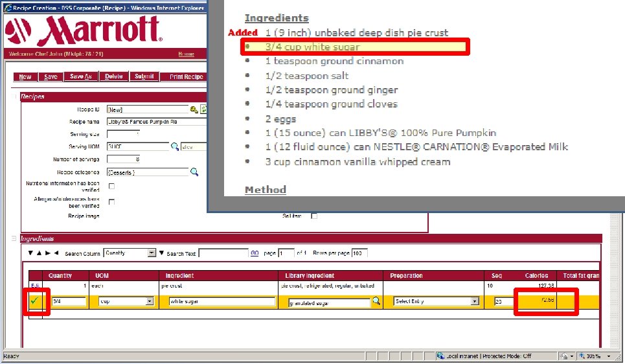This screenshot has height=364, width=625.
Task: Click '3 cup cinnamon vanilla whipped cream' text
Action: tap(358, 162)
